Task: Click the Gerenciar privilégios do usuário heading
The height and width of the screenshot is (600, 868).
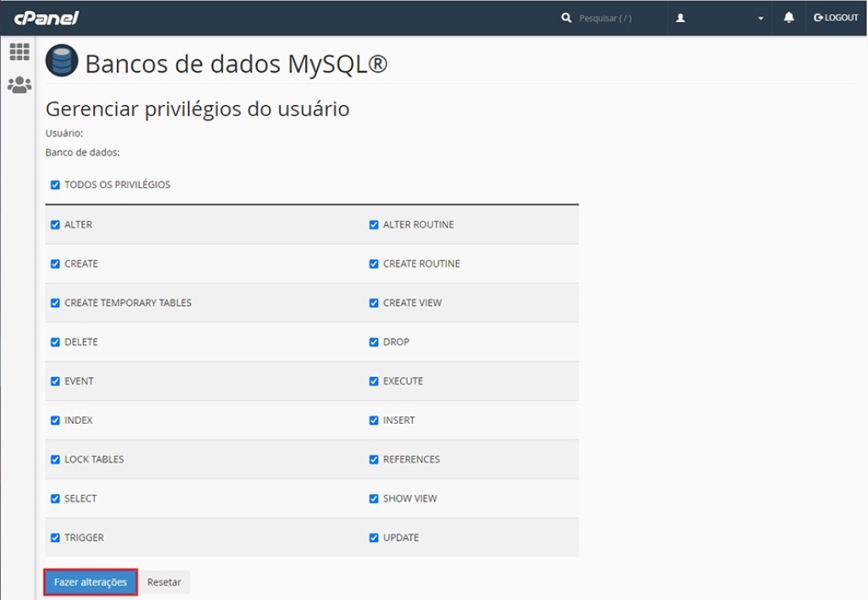Action: click(x=198, y=109)
